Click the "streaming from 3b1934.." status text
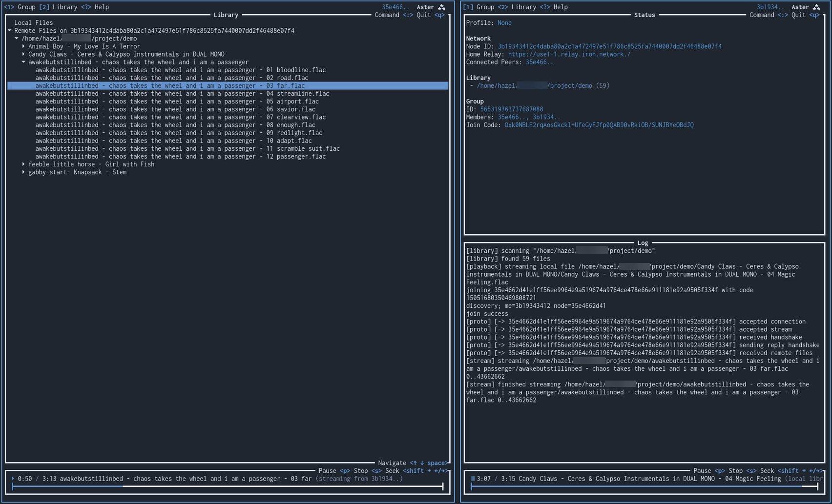The height and width of the screenshot is (504, 832). [x=359, y=479]
